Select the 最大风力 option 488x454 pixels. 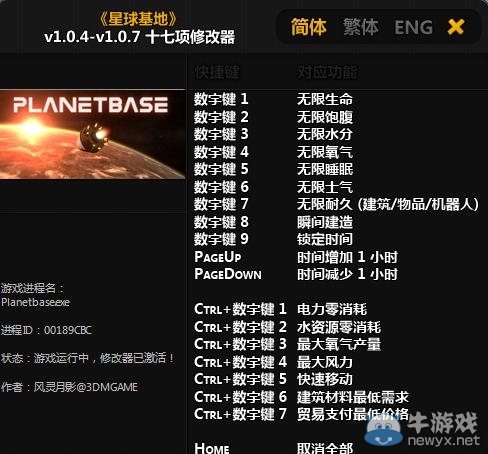(x=325, y=362)
